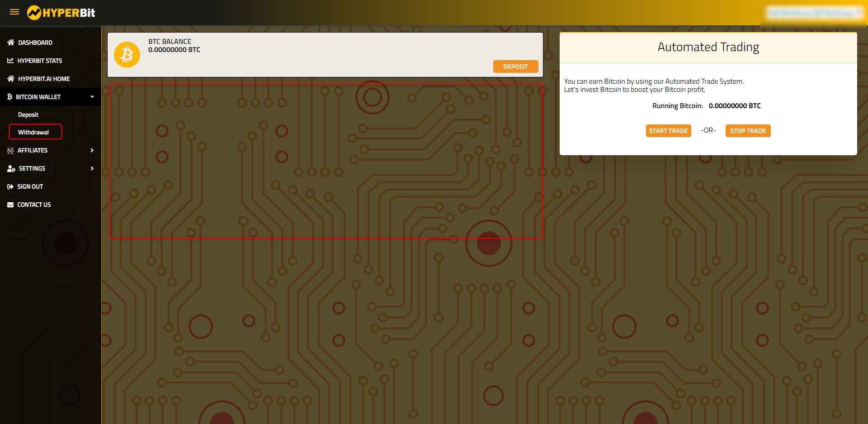Collapse the Bitcoin Wallet chevron
Screen dimensions: 868x424
[x=92, y=97]
